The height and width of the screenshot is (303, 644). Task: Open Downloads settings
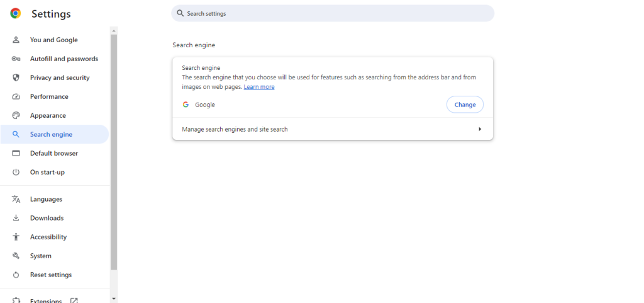pyautogui.click(x=54, y=218)
